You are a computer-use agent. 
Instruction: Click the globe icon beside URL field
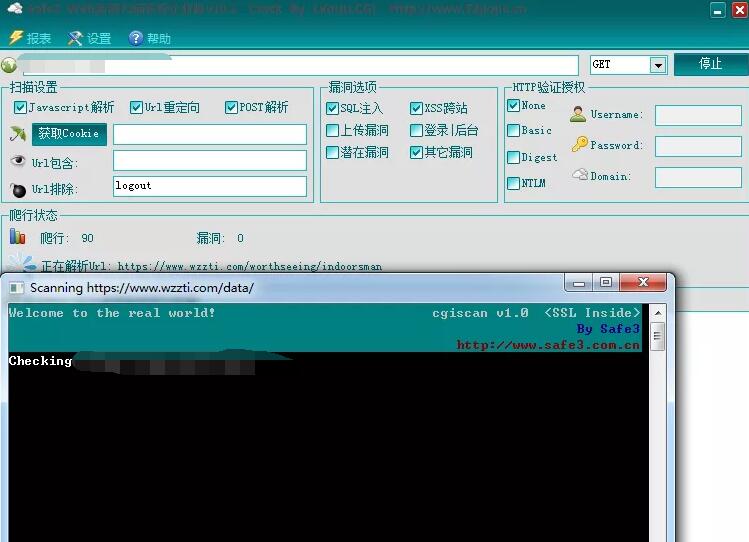9,65
